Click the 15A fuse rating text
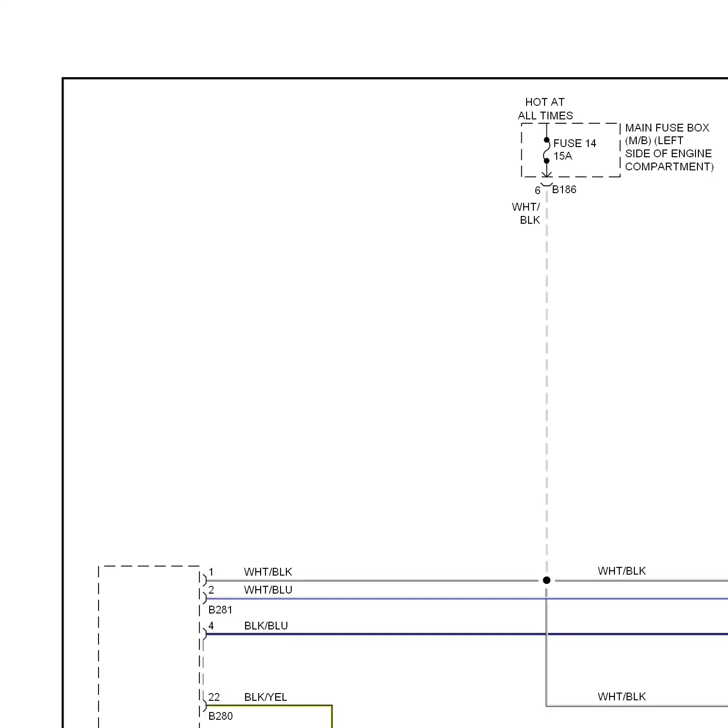Screen dimensions: 728x728 (563, 156)
